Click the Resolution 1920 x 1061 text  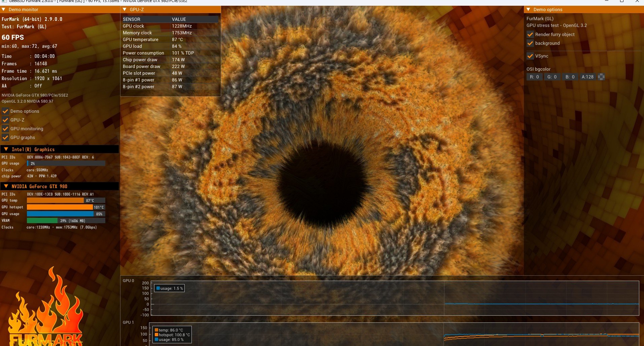pyautogui.click(x=32, y=78)
